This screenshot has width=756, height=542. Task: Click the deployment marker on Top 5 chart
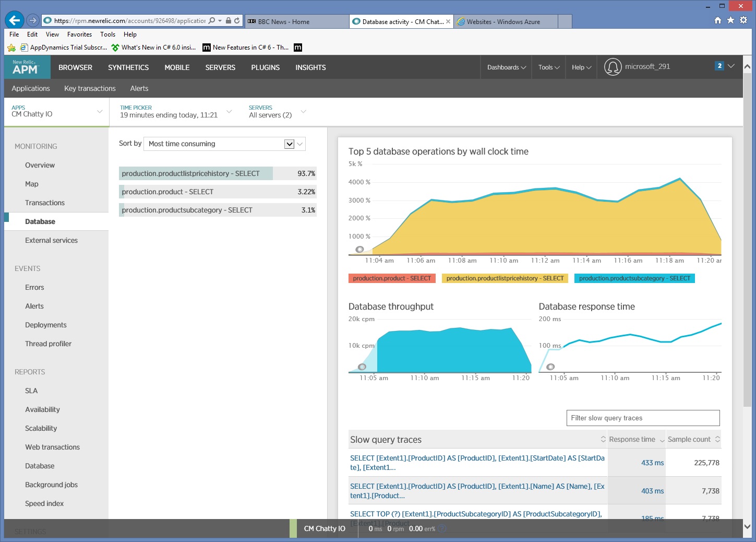359,249
